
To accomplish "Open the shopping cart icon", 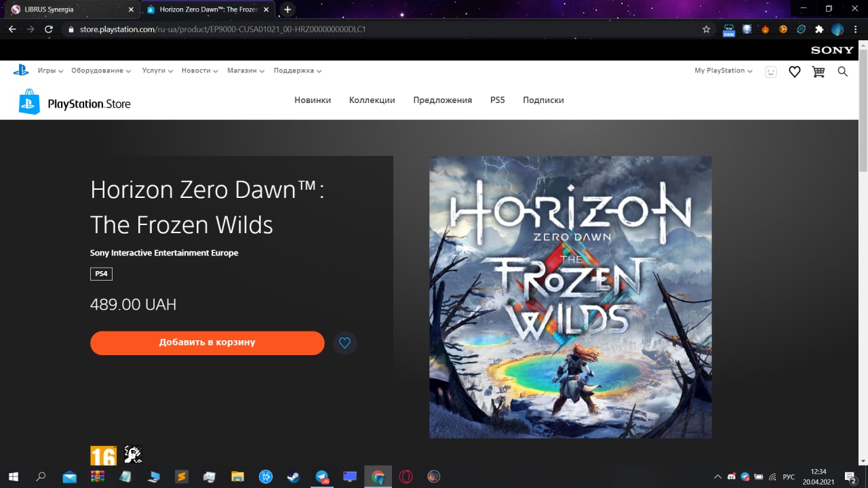I will click(818, 71).
